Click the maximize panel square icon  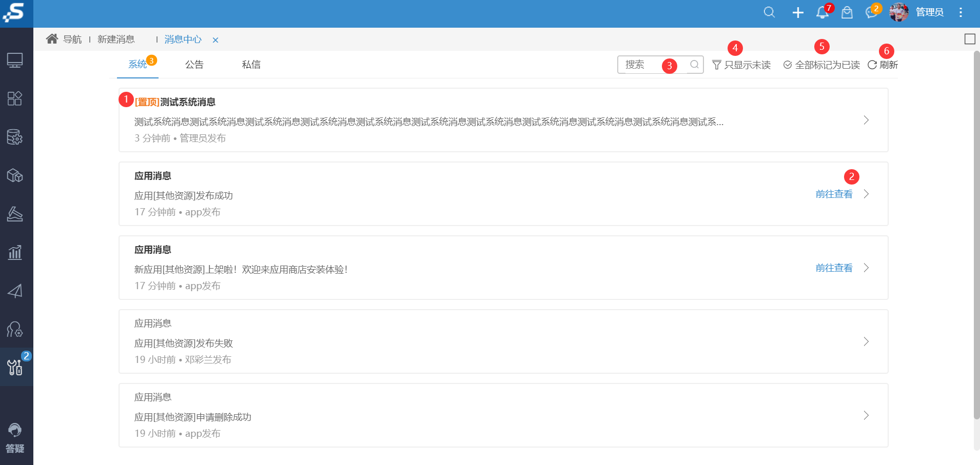point(970,39)
